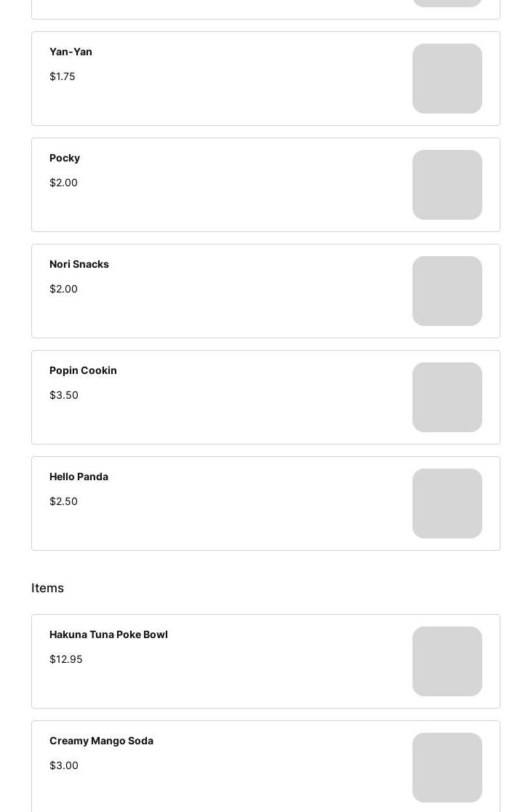Select the Pocky menu item title

tap(65, 158)
